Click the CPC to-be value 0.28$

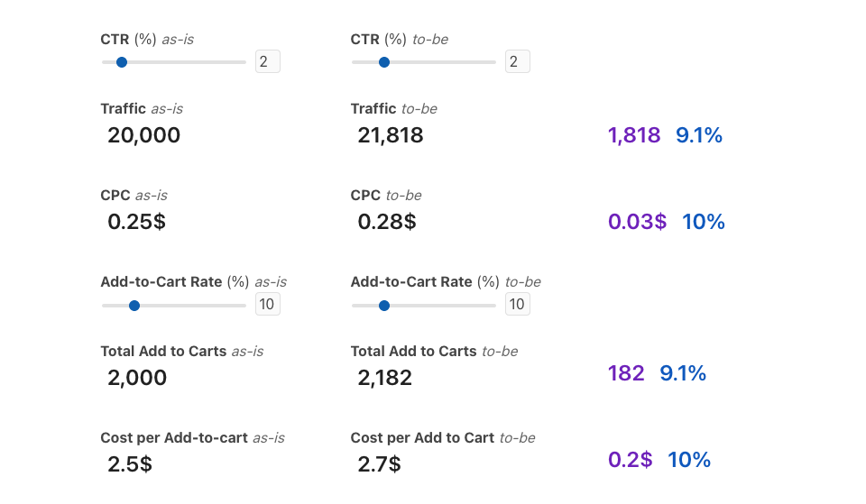tap(387, 222)
